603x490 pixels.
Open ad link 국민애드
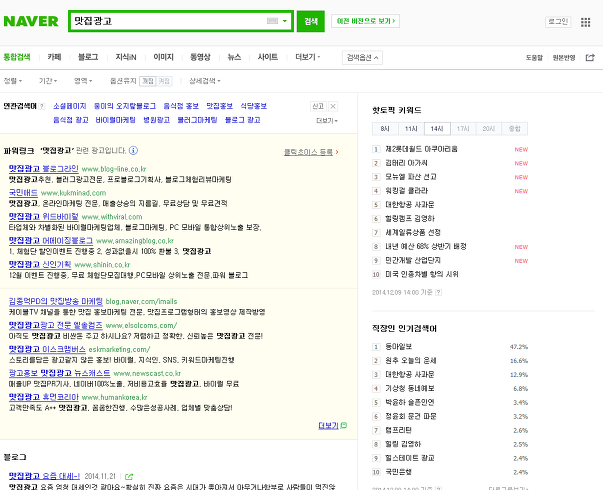[23, 193]
